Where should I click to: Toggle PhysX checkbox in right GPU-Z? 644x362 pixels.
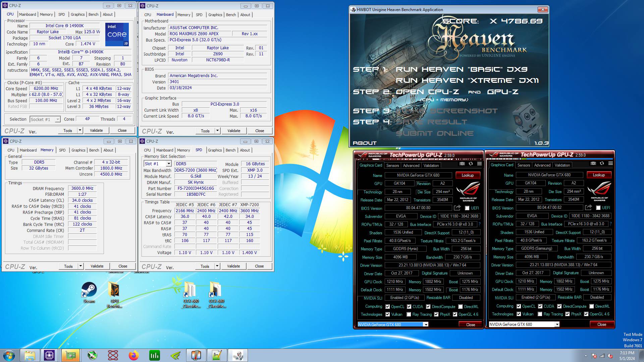(567, 314)
